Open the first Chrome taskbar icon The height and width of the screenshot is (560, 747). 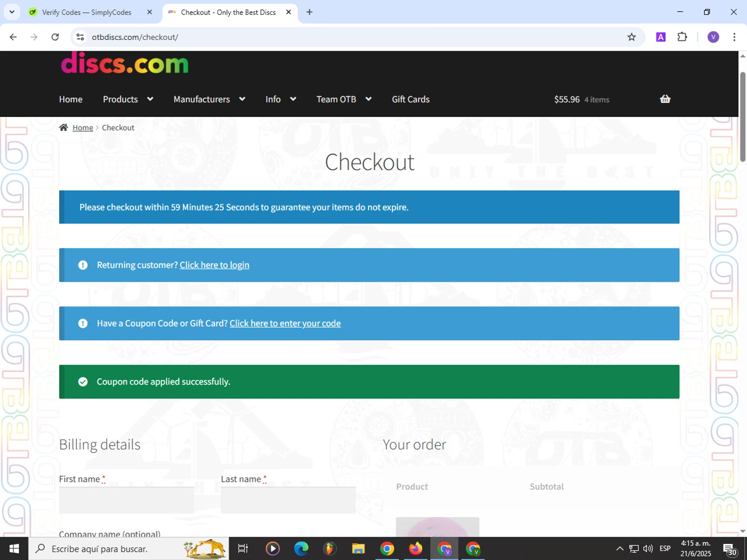click(x=387, y=549)
